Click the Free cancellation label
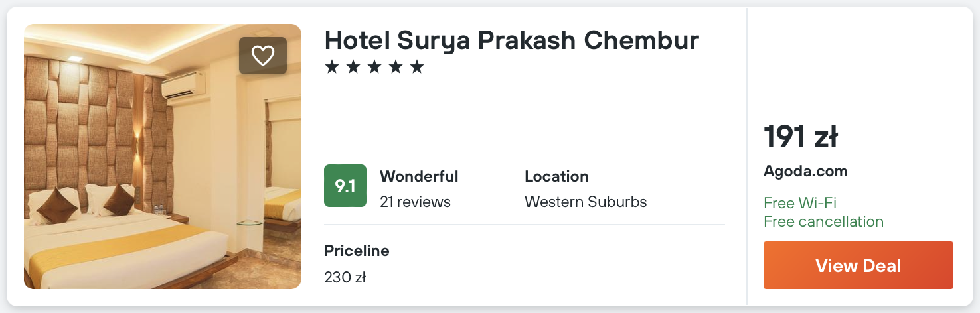Screen dimensions: 980x313 tap(823, 221)
